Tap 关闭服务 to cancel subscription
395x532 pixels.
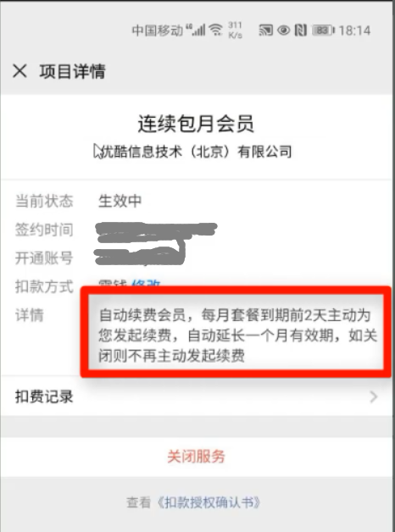click(x=196, y=457)
